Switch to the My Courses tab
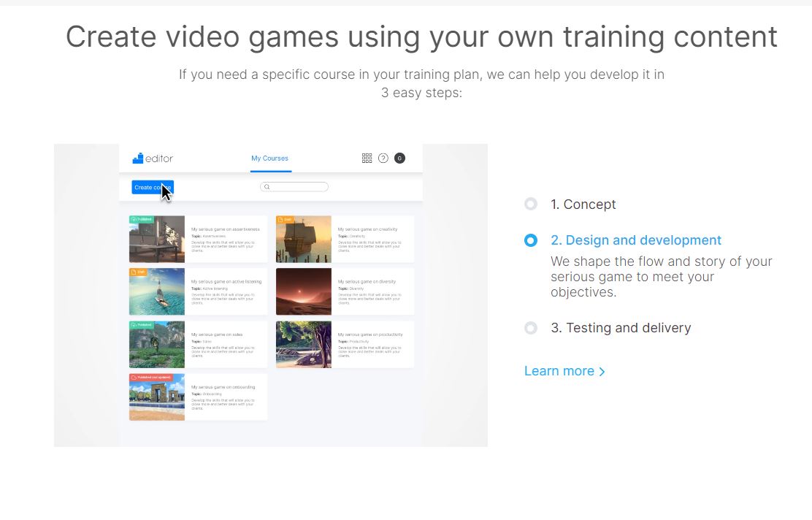Image resolution: width=812 pixels, height=520 pixels. coord(270,158)
